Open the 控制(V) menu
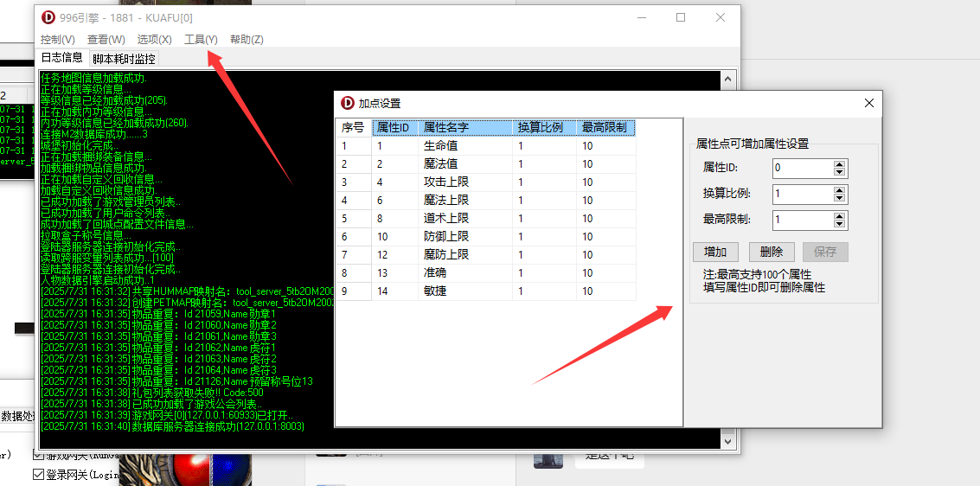Viewport: 980px width, 486px height. coord(57,40)
